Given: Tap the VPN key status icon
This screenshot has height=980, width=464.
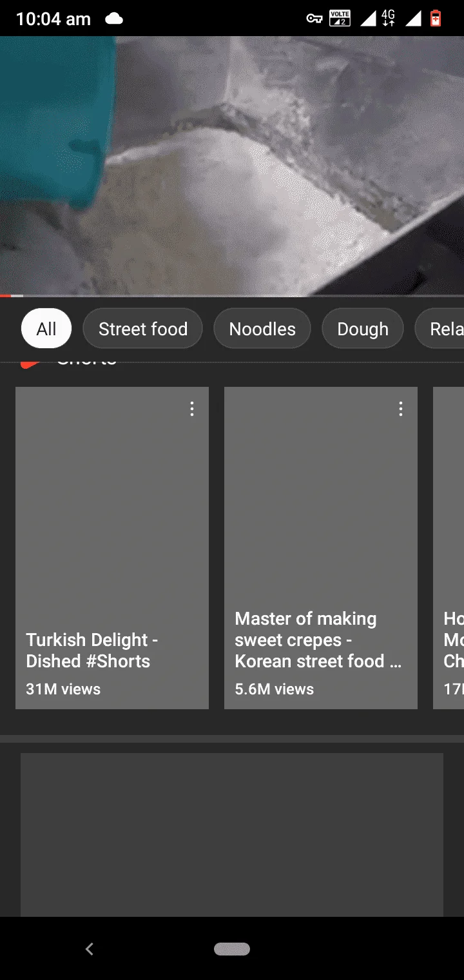Looking at the screenshot, I should (x=314, y=19).
